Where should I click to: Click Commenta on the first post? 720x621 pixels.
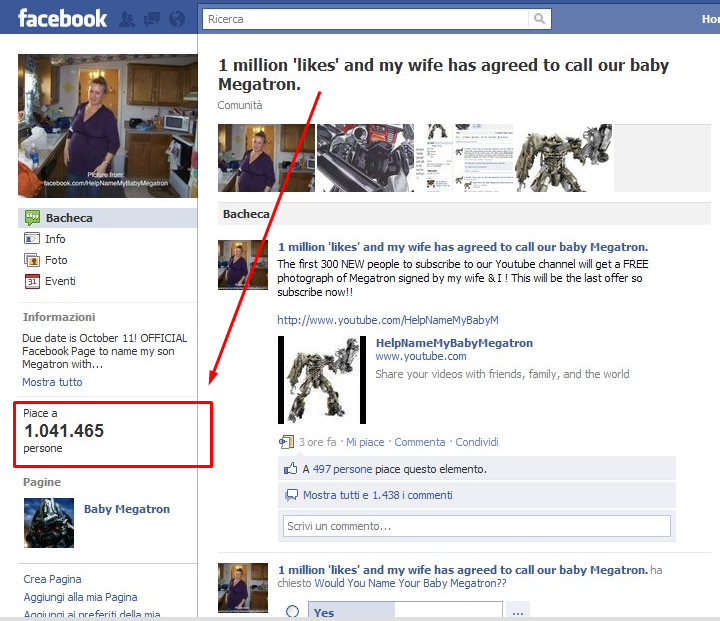(x=420, y=442)
